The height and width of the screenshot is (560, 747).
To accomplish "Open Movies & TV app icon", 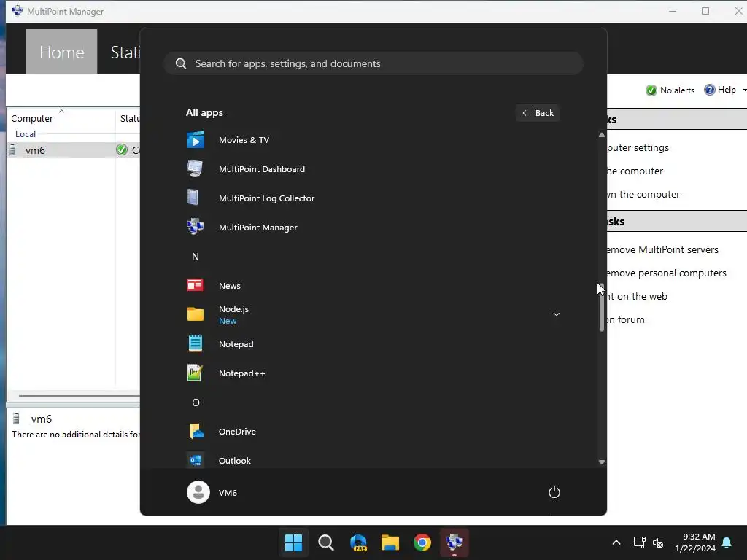I will [196, 140].
